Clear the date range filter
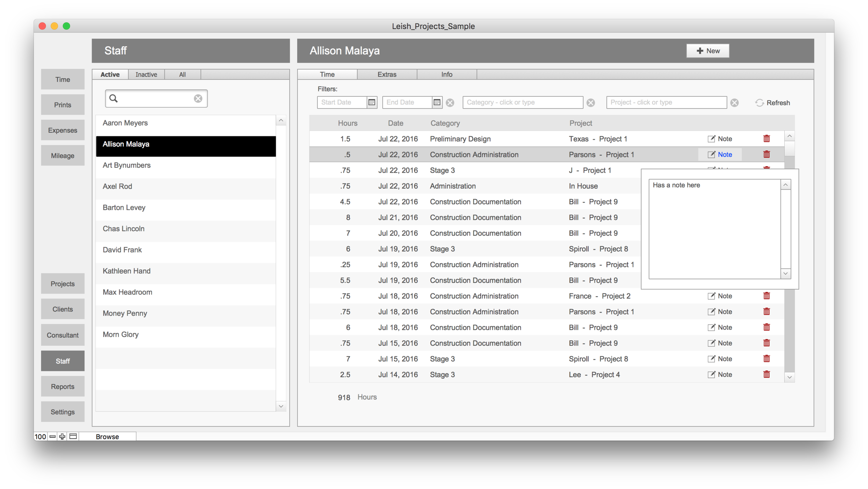Screen dimensions: 868x489 pos(450,103)
